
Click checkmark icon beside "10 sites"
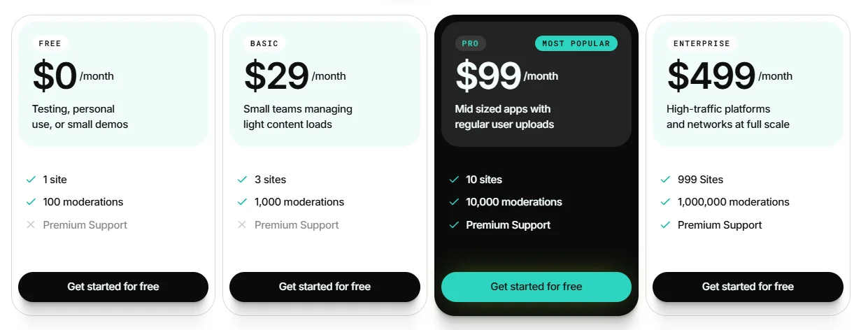tap(454, 180)
